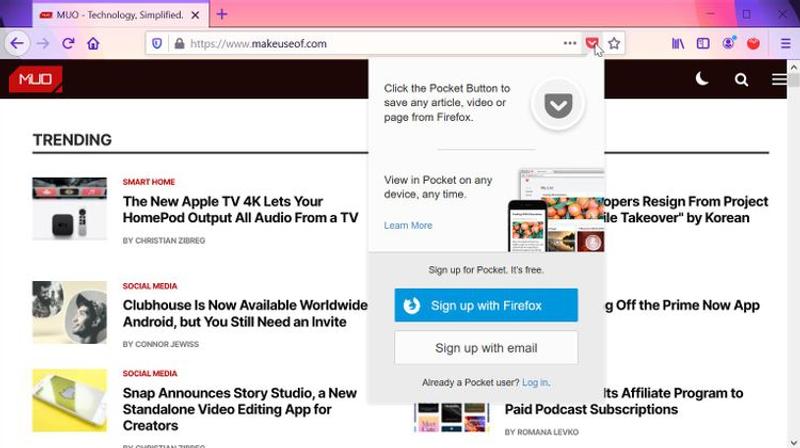Screen dimensions: 800x448
Task: Open the Firefox hamburger application menu
Action: [x=785, y=43]
